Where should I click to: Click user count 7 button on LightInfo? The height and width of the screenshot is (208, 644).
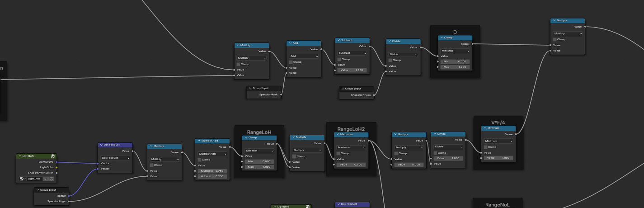click(x=45, y=179)
